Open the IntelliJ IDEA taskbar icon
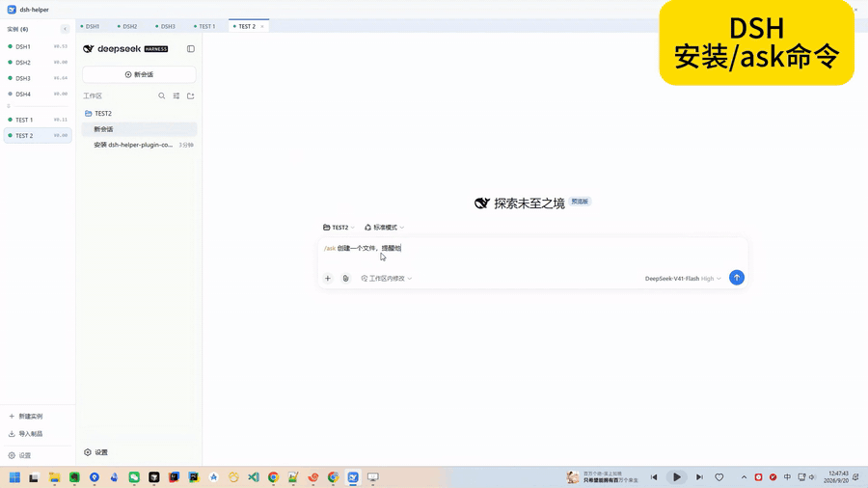Image resolution: width=868 pixels, height=488 pixels. 174,477
